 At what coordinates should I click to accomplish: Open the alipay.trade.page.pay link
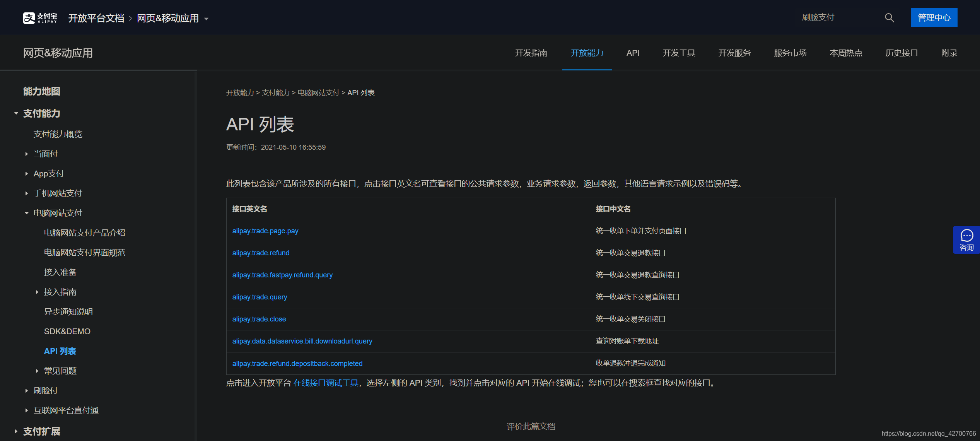(x=265, y=231)
